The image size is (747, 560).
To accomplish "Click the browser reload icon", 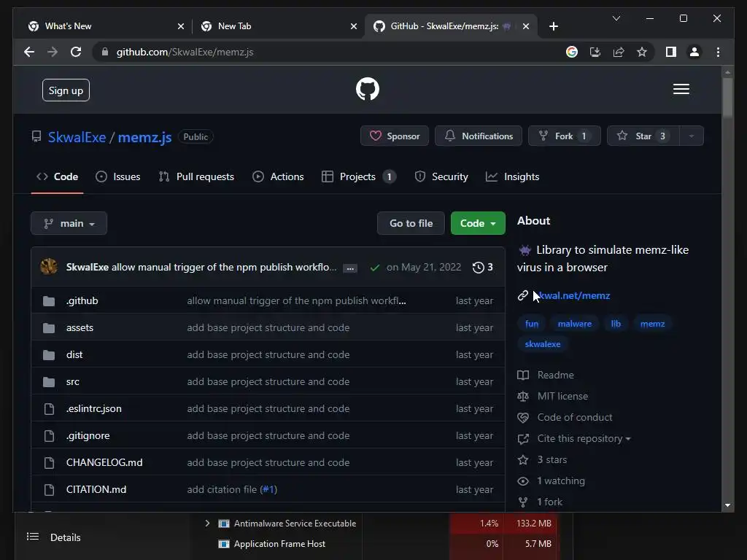I will click(76, 52).
